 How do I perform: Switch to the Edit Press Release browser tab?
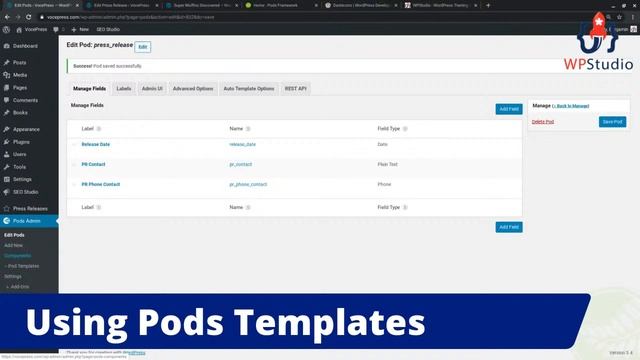(x=121, y=5)
